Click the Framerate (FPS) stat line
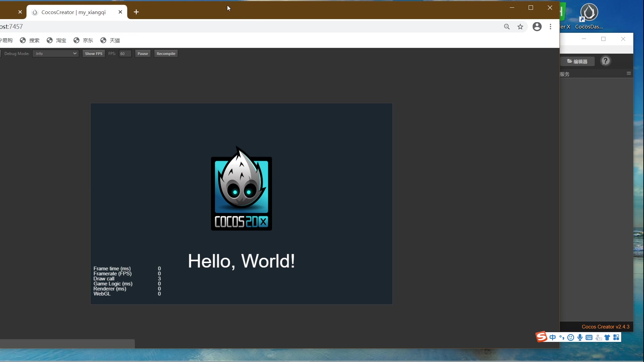This screenshot has width=644, height=362. [127, 274]
